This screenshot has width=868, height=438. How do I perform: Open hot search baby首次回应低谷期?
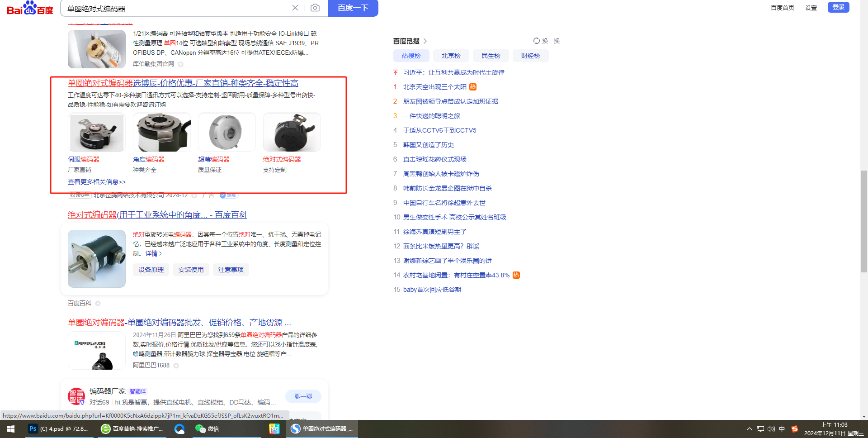click(432, 290)
